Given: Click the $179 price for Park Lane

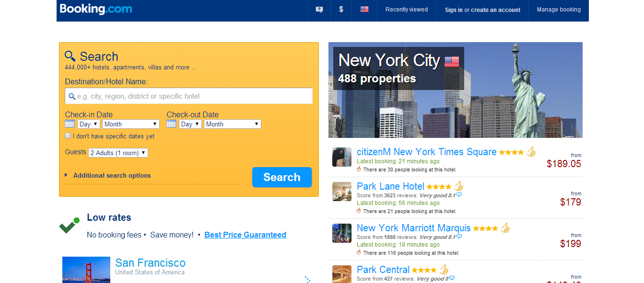Looking at the screenshot, I should [571, 202].
